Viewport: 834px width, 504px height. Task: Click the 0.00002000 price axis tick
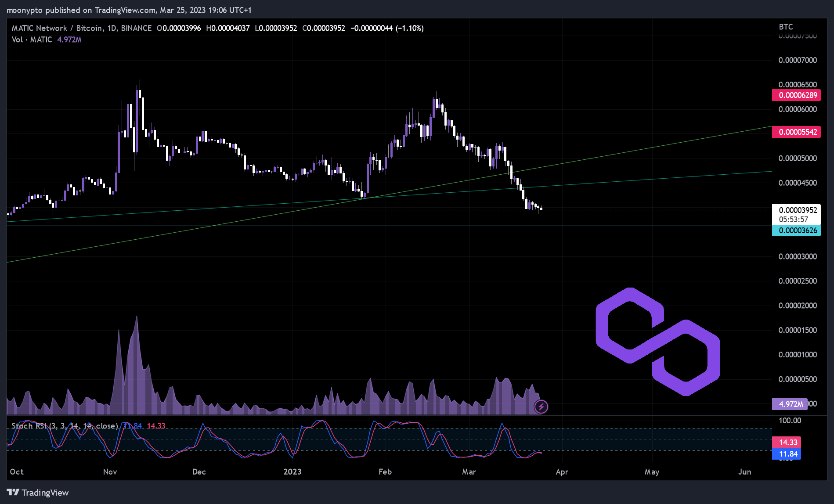(x=798, y=306)
